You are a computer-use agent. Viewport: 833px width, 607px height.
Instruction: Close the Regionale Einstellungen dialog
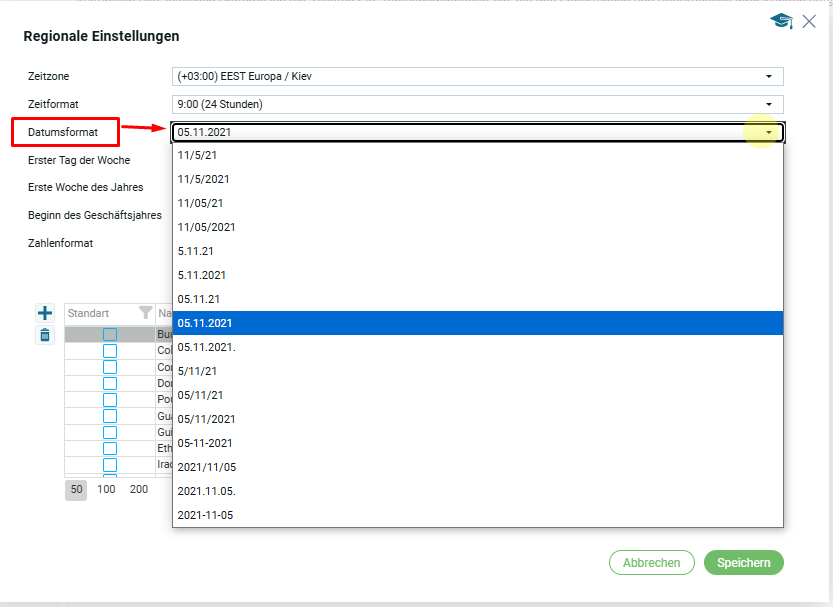pos(809,21)
